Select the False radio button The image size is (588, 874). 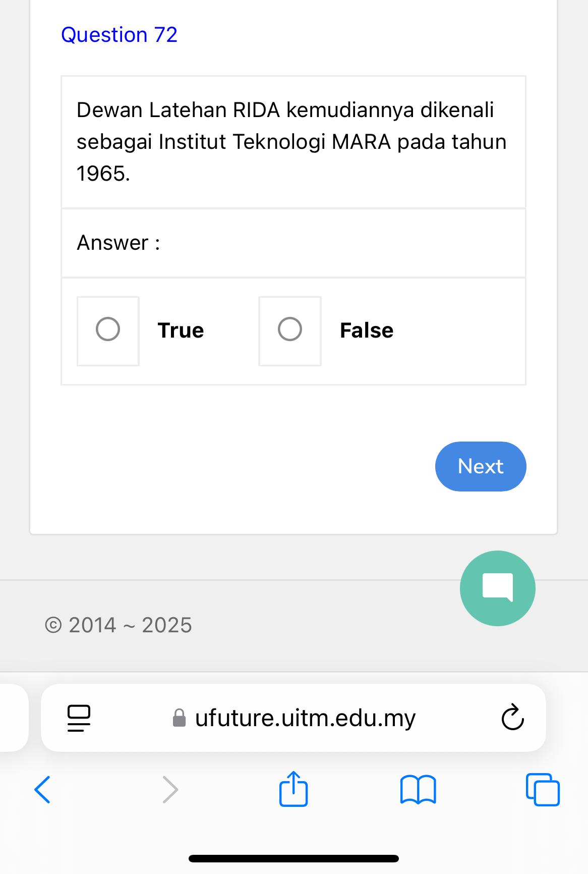tap(289, 330)
